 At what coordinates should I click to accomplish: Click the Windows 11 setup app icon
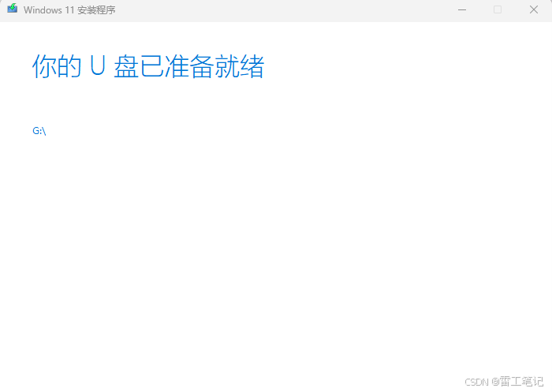coord(13,9)
